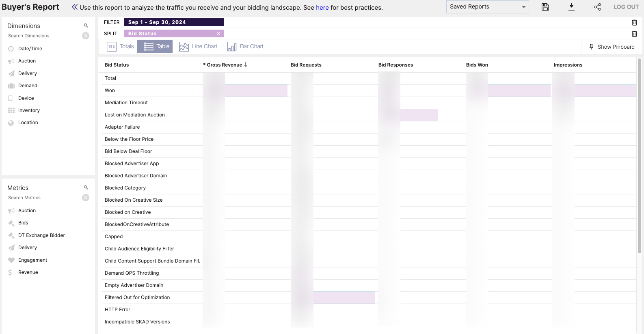Image resolution: width=644 pixels, height=334 pixels.
Task: Download the report using the download icon
Action: click(571, 7)
